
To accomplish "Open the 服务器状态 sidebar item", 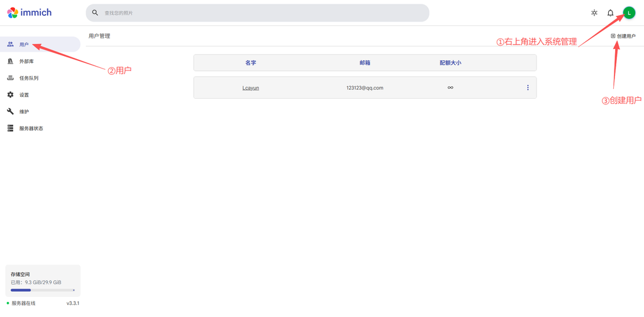I will 40,128.
